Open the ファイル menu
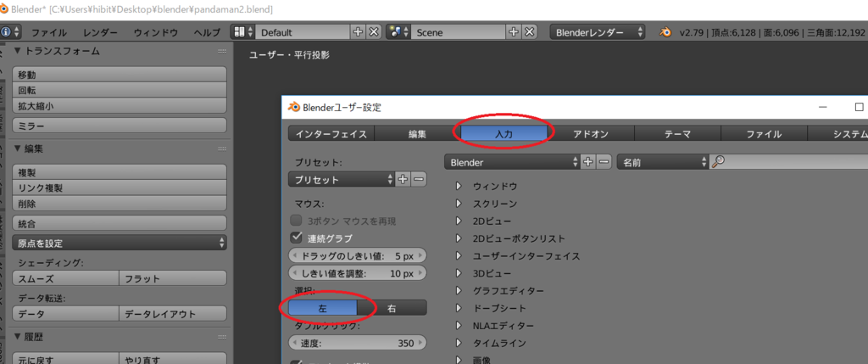The width and height of the screenshot is (868, 364). 49,32
